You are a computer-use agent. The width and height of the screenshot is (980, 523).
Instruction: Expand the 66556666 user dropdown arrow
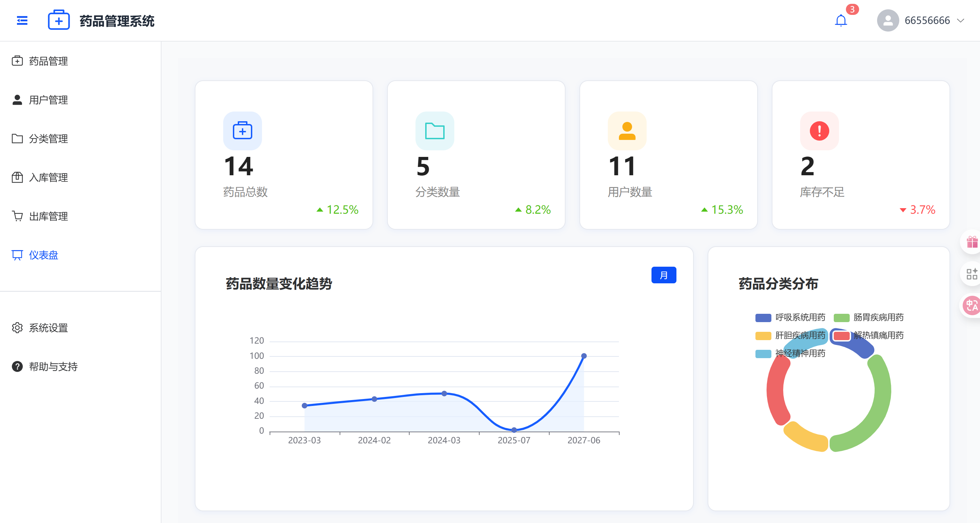960,20
